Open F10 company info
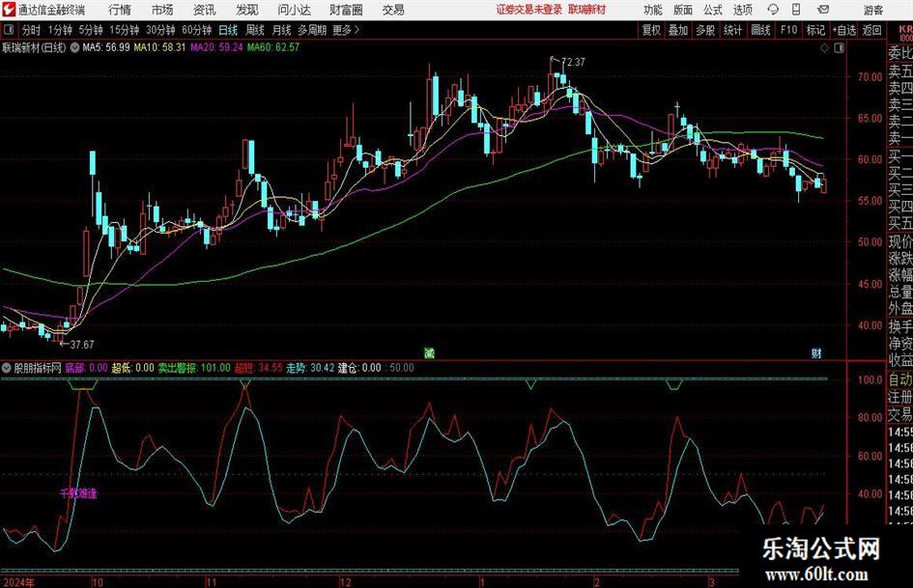The width and height of the screenshot is (913, 588). tap(788, 30)
